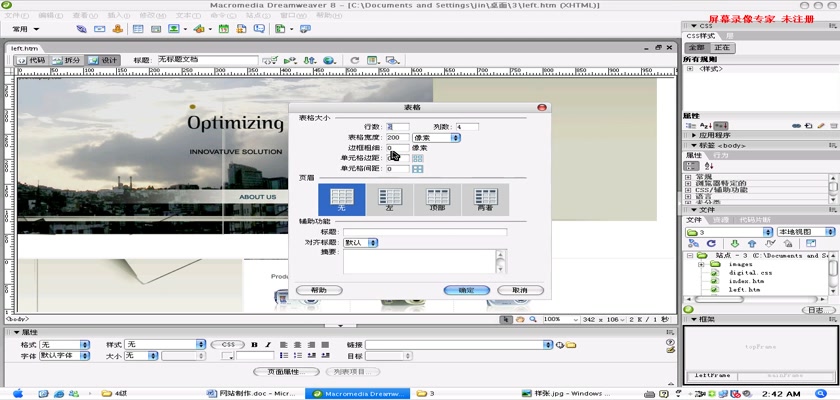The height and width of the screenshot is (400, 840).
Task: Click the insert table toolbar icon
Action: pos(138,29)
